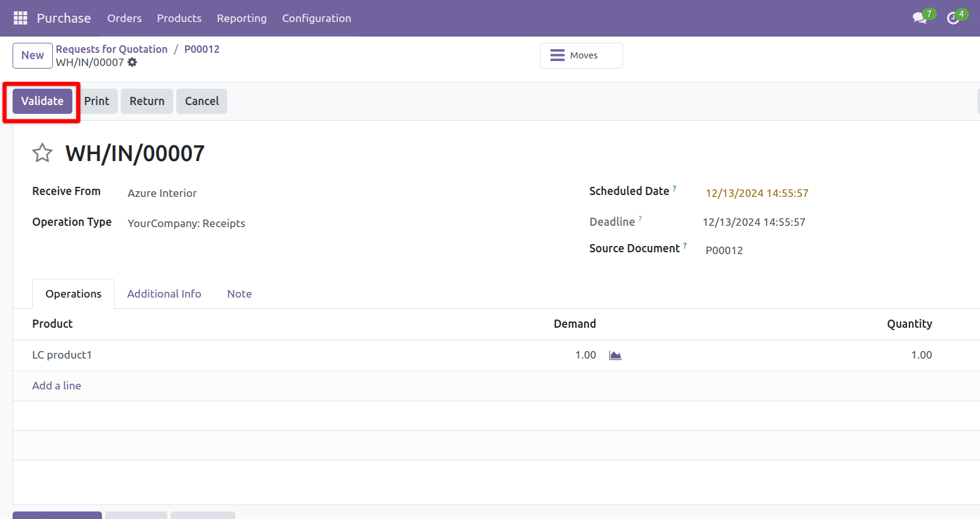
Task: Switch to the Operations tab
Action: pos(73,294)
